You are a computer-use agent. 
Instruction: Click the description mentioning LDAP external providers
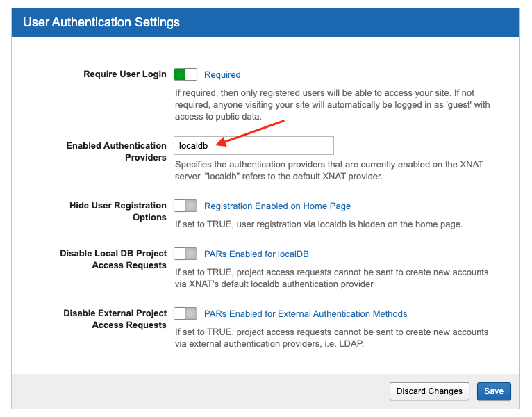pos(331,337)
